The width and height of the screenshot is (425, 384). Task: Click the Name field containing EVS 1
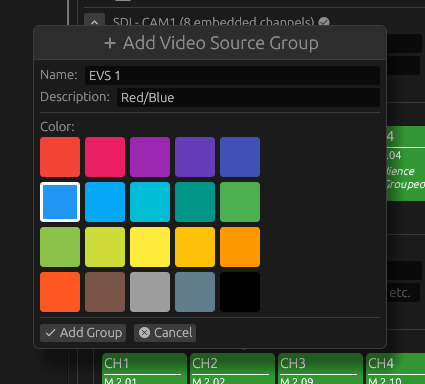tap(232, 75)
